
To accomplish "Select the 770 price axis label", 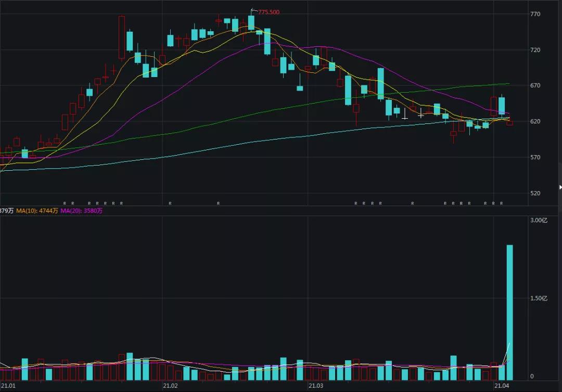I will (535, 14).
